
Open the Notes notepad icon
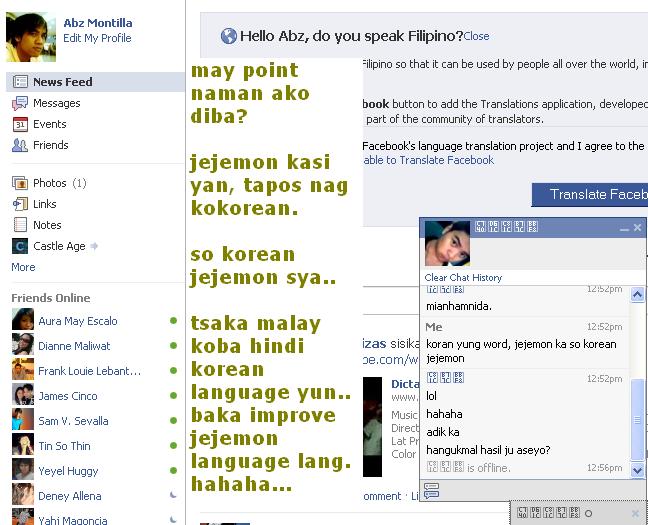pyautogui.click(x=20, y=225)
